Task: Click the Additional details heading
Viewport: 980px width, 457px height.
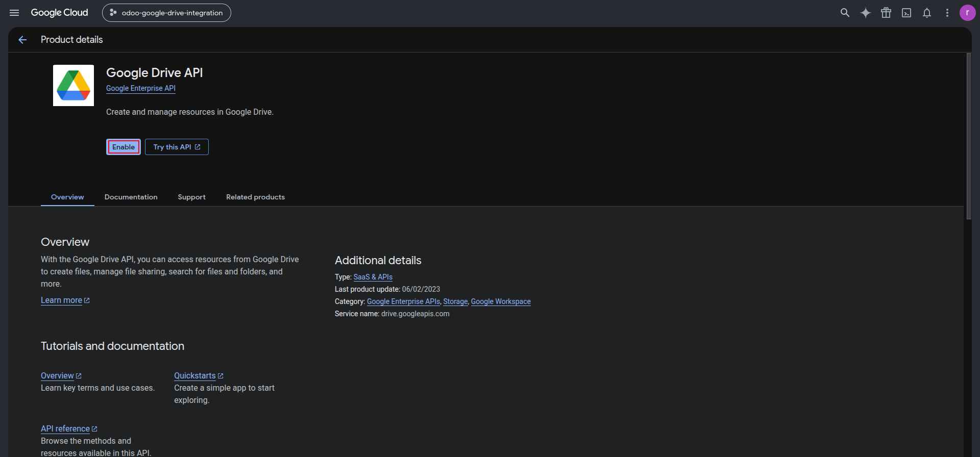Action: [x=378, y=261]
